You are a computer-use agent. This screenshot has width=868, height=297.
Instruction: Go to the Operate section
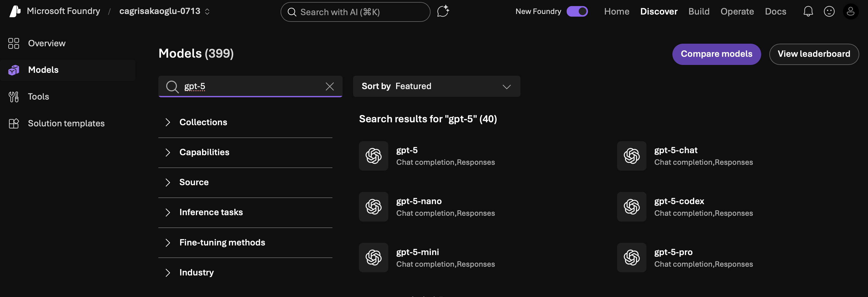point(737,11)
